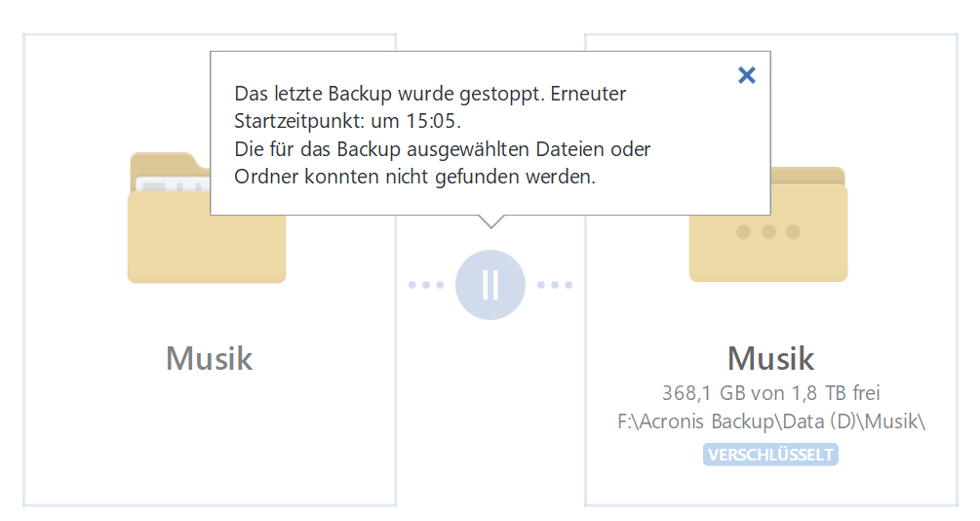
Task: Click the source Musik label
Action: (x=209, y=358)
